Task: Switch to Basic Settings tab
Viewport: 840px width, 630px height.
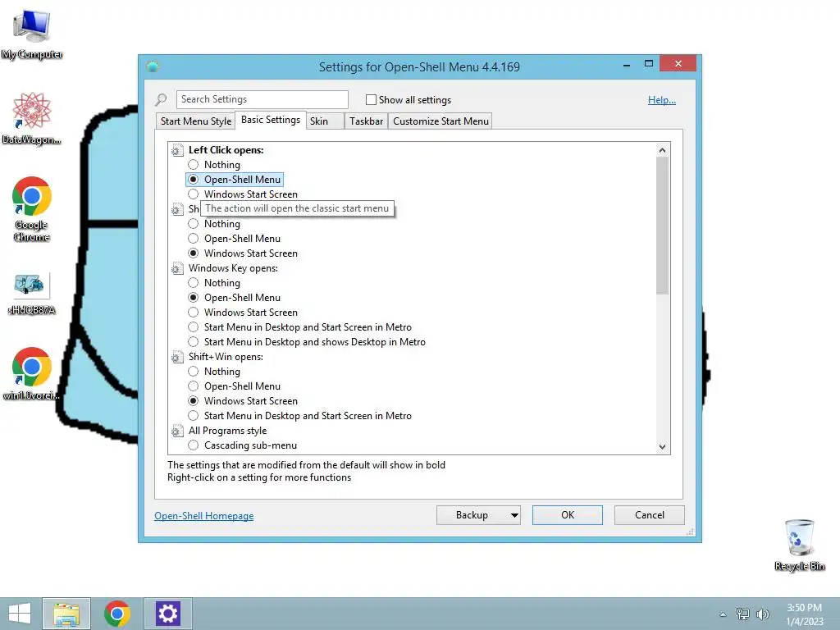Action: pos(271,120)
